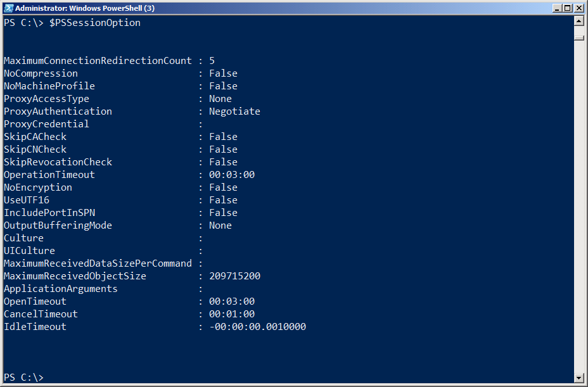
Task: Click the ApplicationArguments property name
Action: coord(61,289)
